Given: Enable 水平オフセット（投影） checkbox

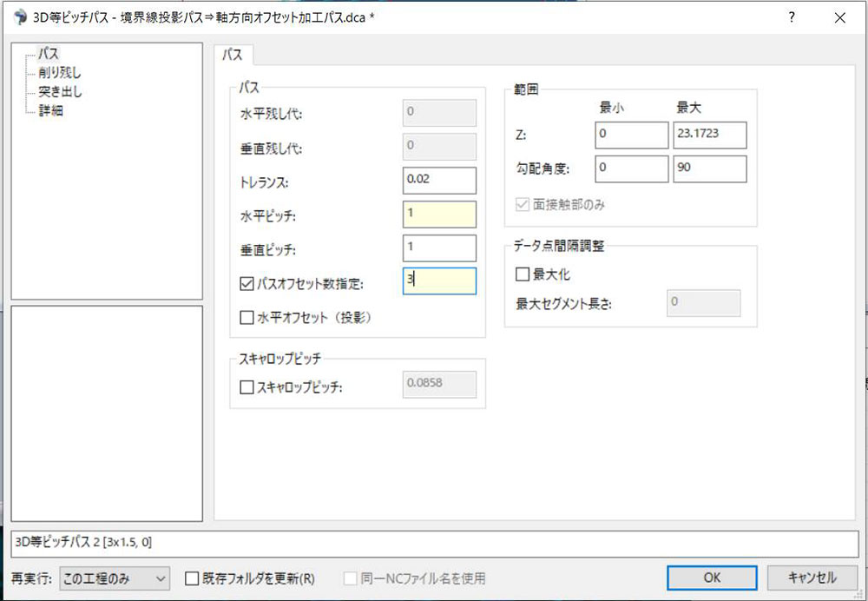Looking at the screenshot, I should [247, 318].
